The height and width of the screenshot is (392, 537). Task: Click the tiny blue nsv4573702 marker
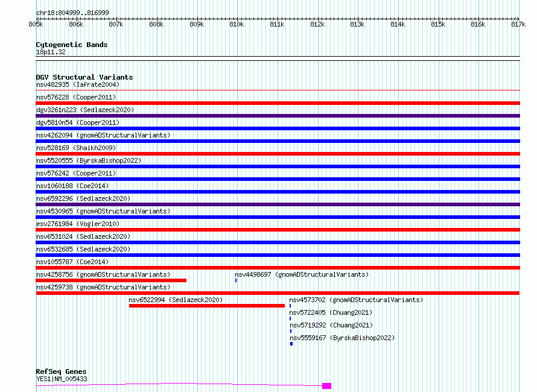290,306
